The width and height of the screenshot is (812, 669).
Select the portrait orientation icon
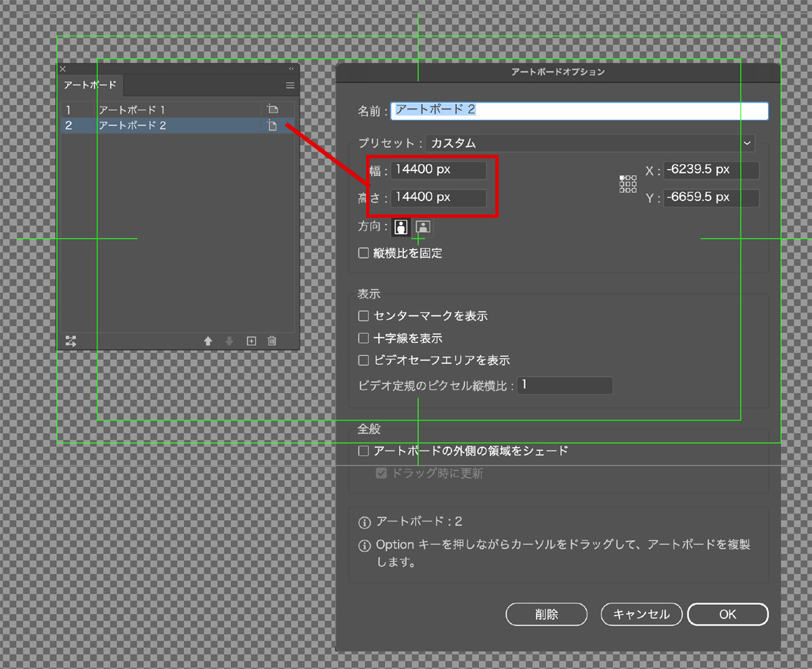click(x=401, y=227)
